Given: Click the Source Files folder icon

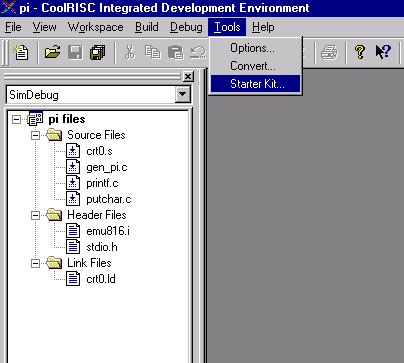Looking at the screenshot, I should point(54,135).
